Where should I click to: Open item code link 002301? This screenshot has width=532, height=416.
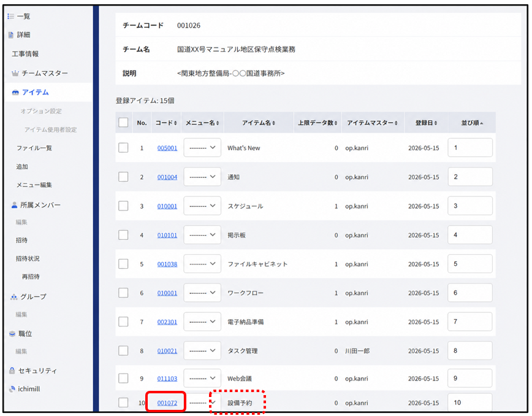(167, 322)
